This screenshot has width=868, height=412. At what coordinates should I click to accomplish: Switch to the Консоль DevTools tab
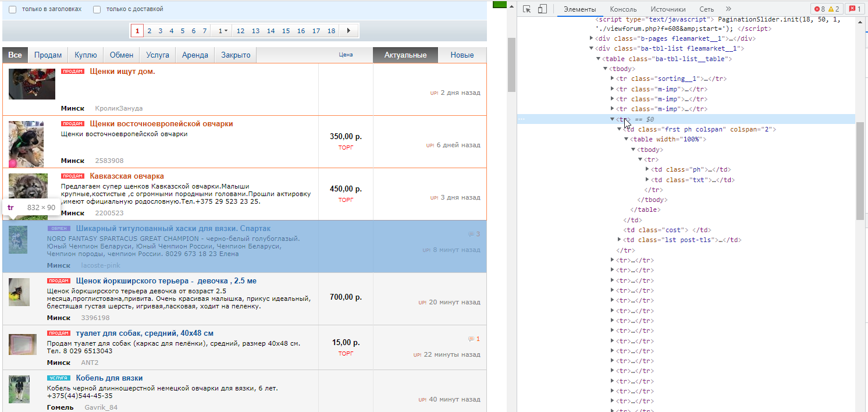pyautogui.click(x=623, y=9)
